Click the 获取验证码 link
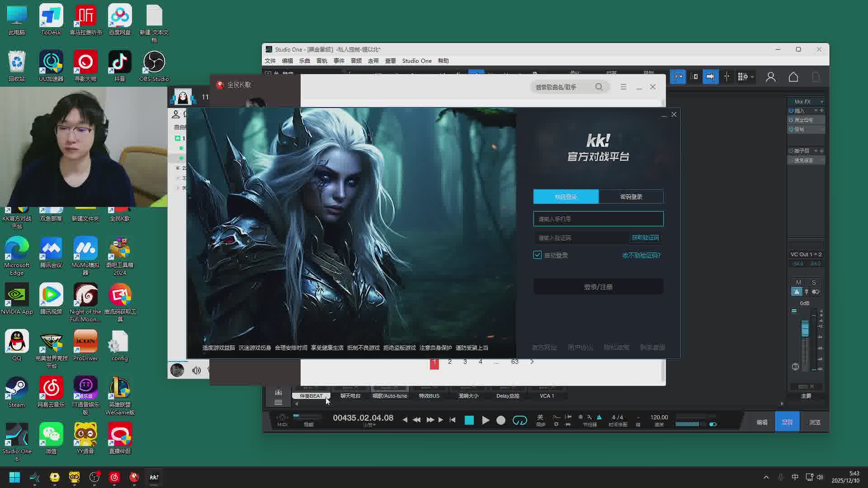The image size is (868, 488). [x=645, y=238]
